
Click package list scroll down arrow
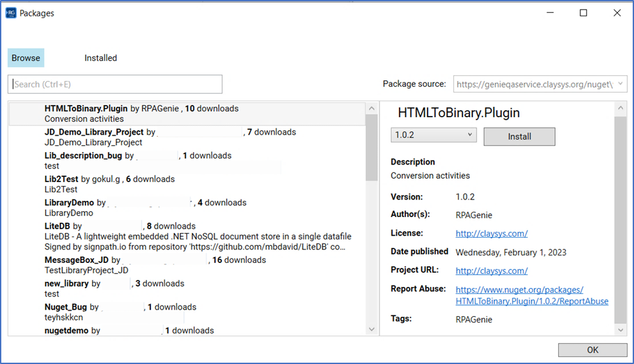[x=372, y=330]
